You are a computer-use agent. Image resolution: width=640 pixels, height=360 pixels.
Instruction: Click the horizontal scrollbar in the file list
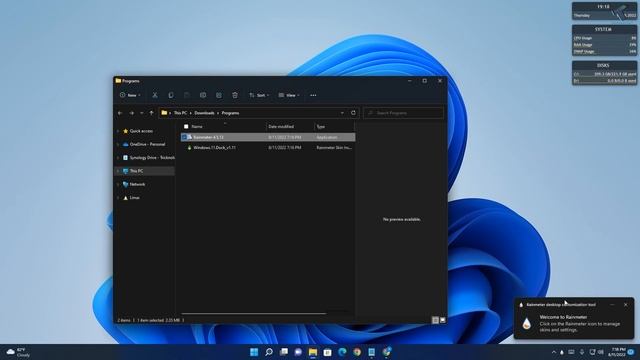pos(253,314)
